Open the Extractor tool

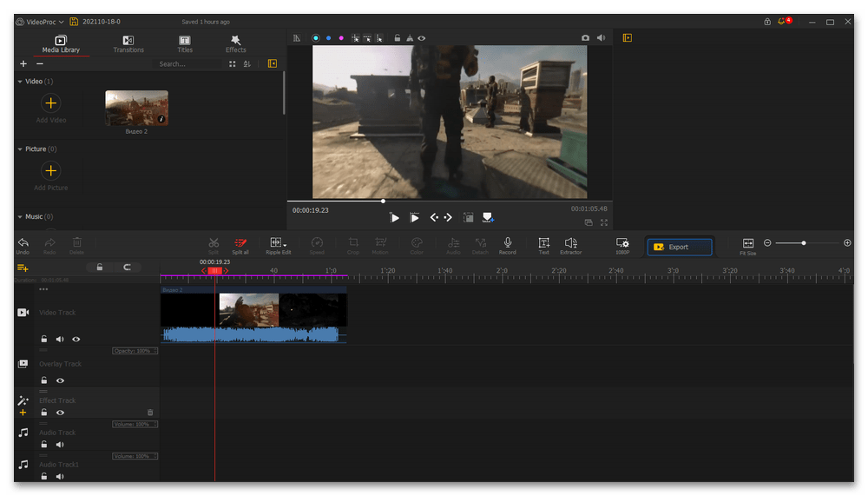(570, 243)
